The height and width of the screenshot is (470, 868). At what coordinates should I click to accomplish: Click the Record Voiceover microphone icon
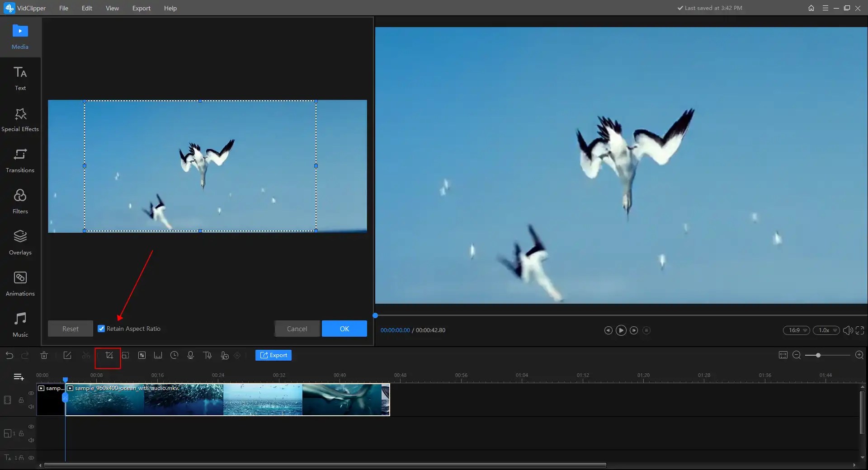190,356
